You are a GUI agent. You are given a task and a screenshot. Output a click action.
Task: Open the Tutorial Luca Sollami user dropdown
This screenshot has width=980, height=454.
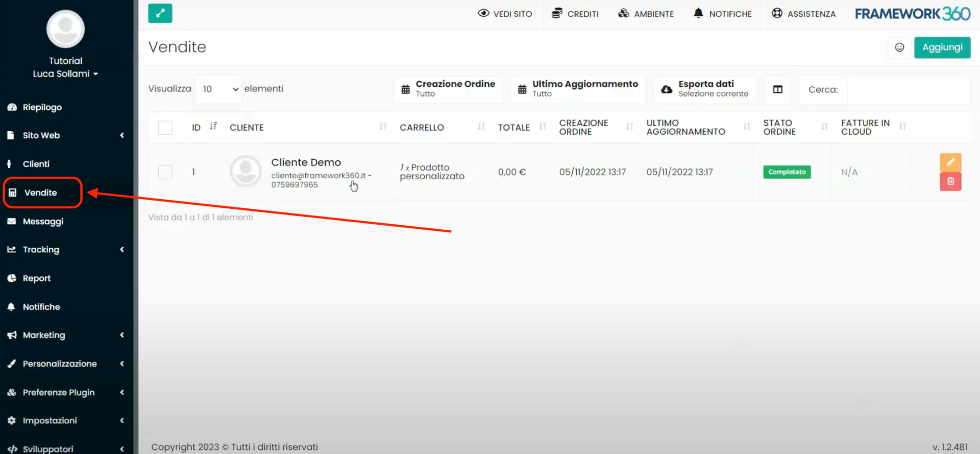coord(65,74)
